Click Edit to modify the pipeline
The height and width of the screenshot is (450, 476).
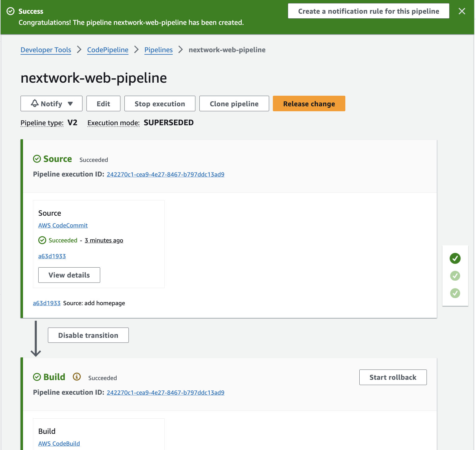(103, 104)
